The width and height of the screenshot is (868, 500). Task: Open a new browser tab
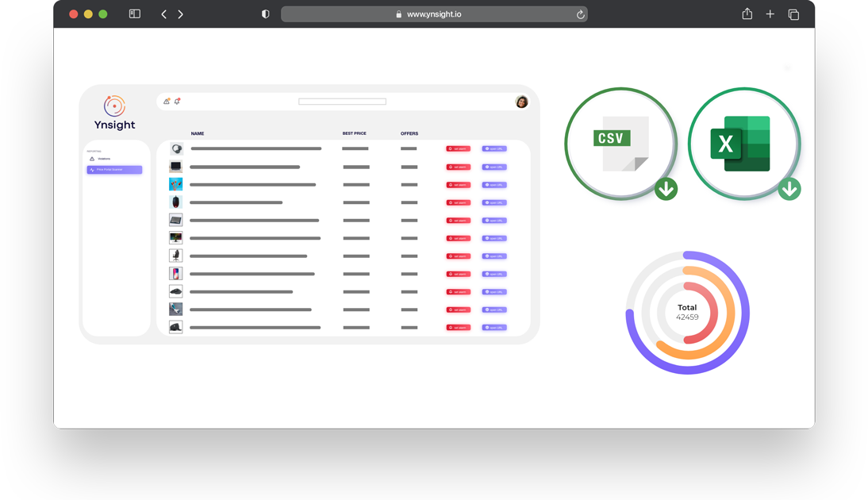(x=770, y=14)
